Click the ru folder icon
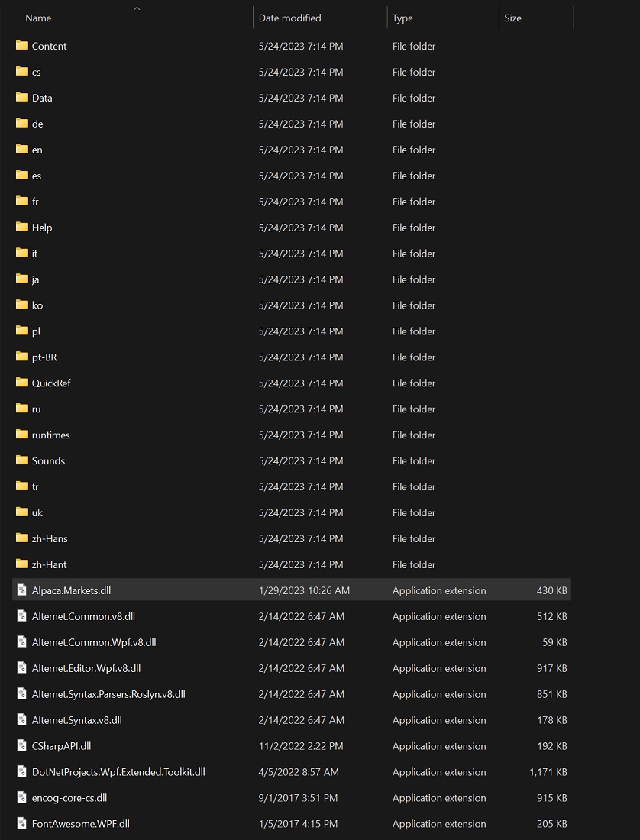The width and height of the screenshot is (640, 840). [x=22, y=409]
